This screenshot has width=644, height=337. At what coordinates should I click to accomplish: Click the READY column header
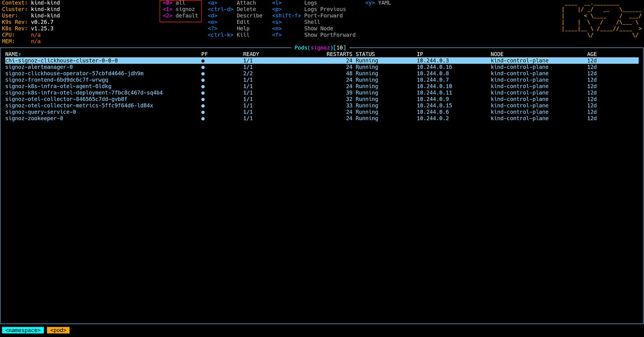[251, 54]
